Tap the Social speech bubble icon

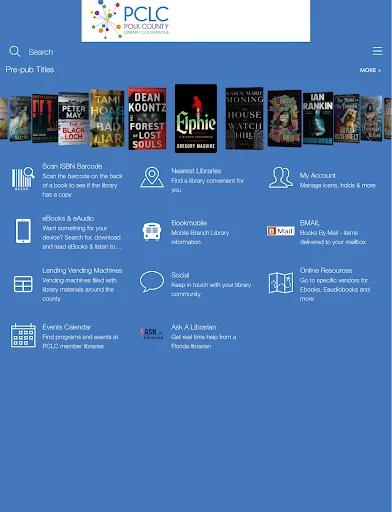pos(152,281)
